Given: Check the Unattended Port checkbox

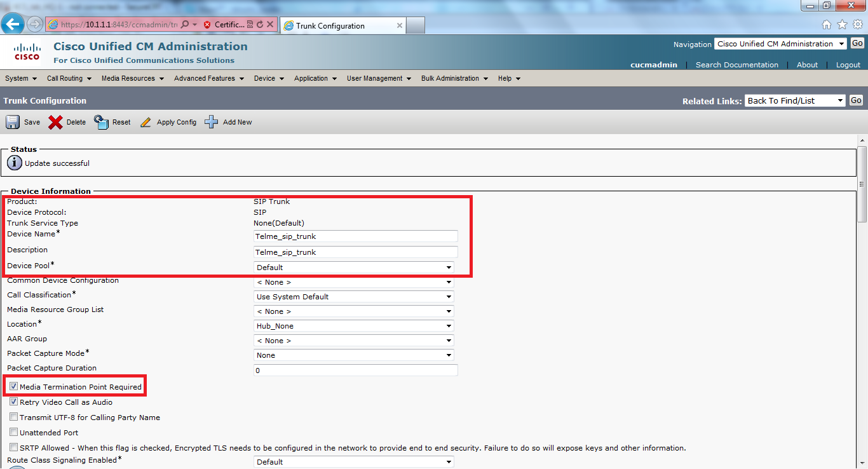Looking at the screenshot, I should tap(14, 432).
